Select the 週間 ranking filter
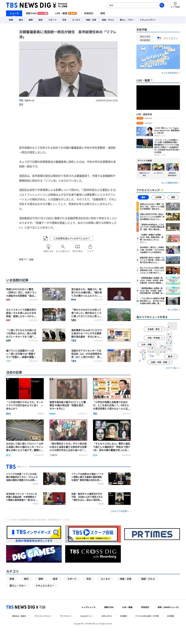This screenshot has width=186, height=644. [173, 197]
